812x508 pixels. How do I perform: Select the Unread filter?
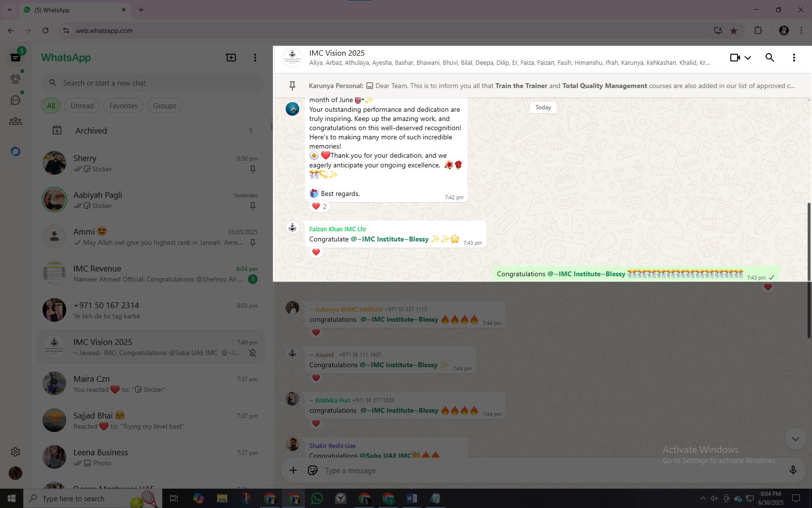coord(82,105)
